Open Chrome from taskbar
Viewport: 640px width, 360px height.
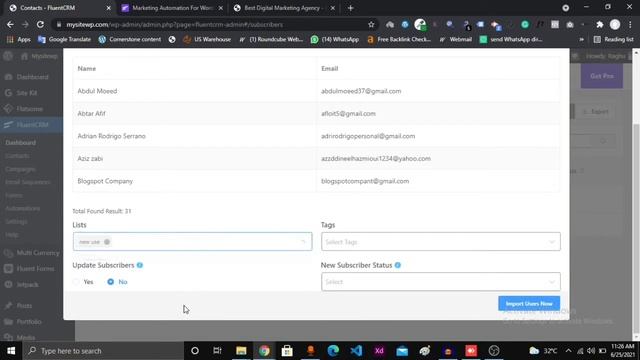point(264,351)
